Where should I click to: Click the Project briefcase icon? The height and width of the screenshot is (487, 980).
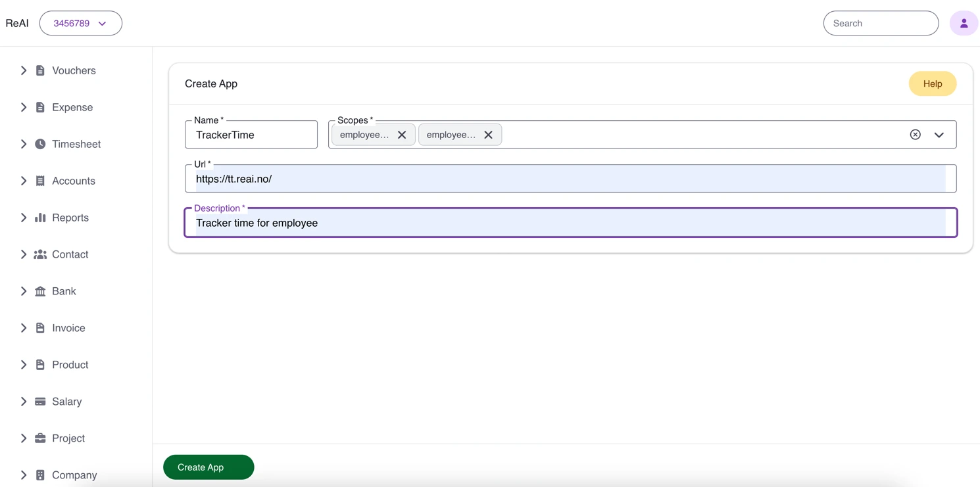41,438
